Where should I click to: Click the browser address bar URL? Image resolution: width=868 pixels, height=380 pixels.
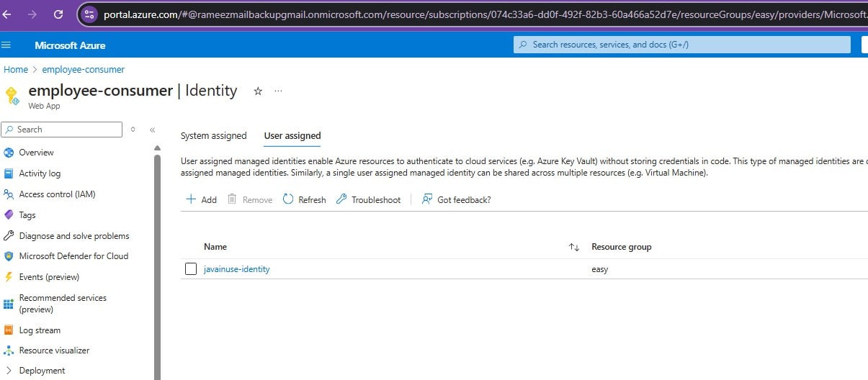(x=485, y=14)
